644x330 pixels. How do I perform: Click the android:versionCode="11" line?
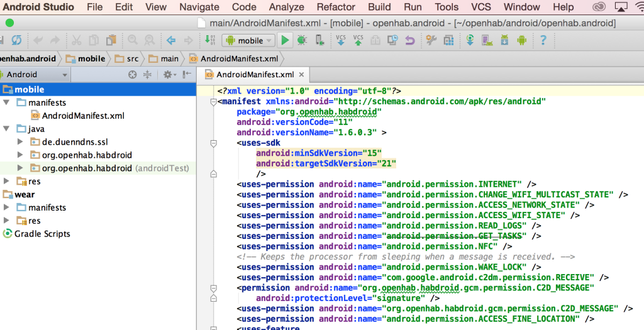(295, 122)
